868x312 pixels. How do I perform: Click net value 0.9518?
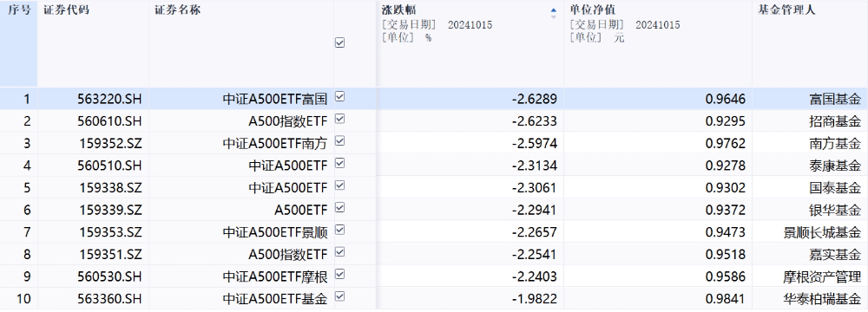click(x=725, y=255)
